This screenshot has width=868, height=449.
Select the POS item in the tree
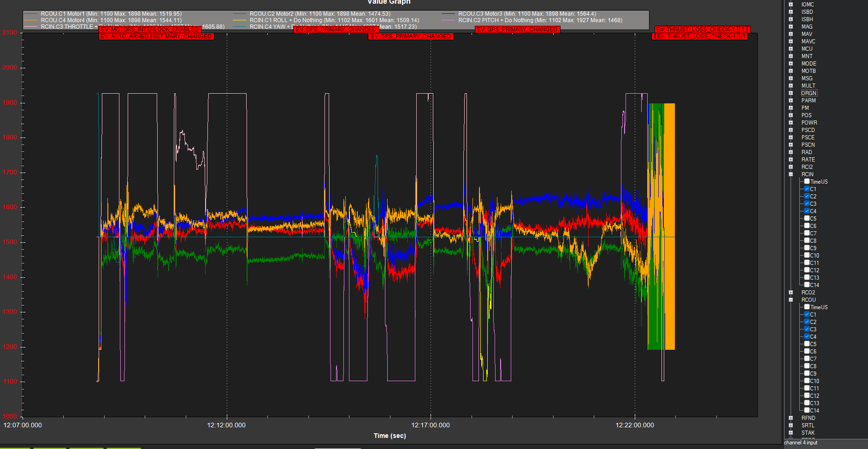806,115
